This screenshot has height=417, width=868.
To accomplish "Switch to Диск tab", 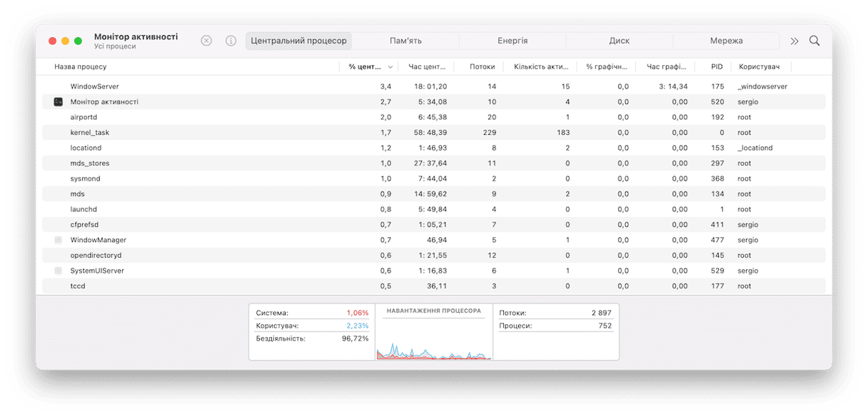I will [619, 41].
